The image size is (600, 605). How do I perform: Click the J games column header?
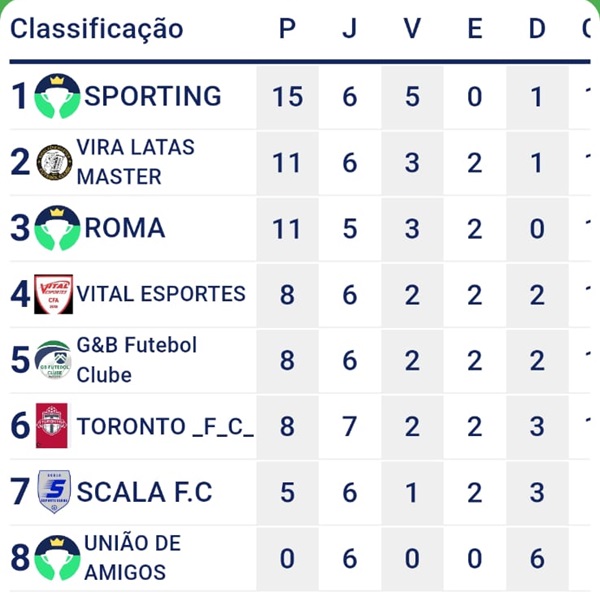[x=349, y=29]
